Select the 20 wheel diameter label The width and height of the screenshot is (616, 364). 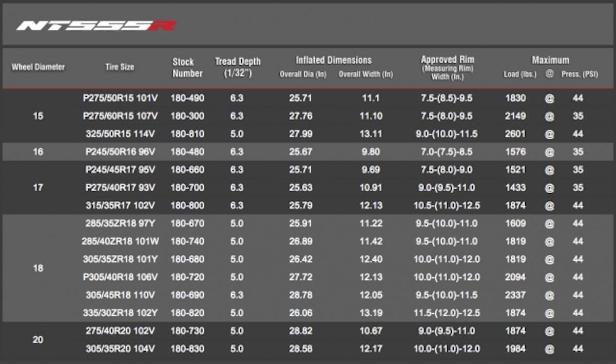37,340
